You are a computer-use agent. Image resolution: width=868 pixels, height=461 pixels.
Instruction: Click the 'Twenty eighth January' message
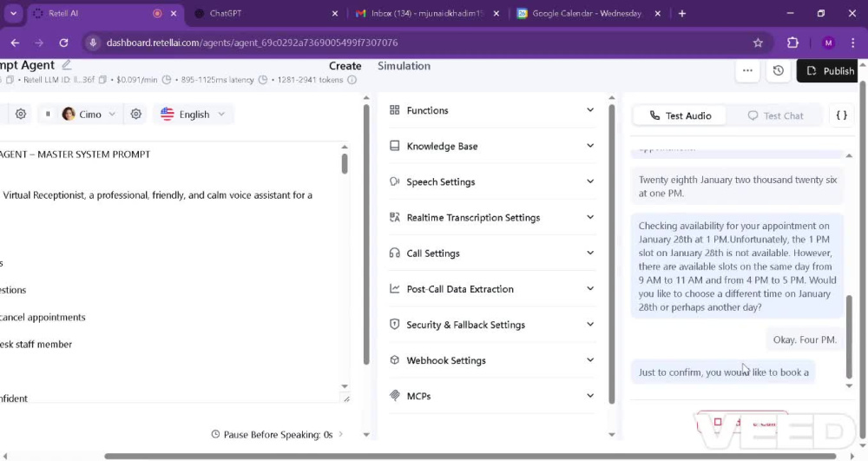coord(737,187)
